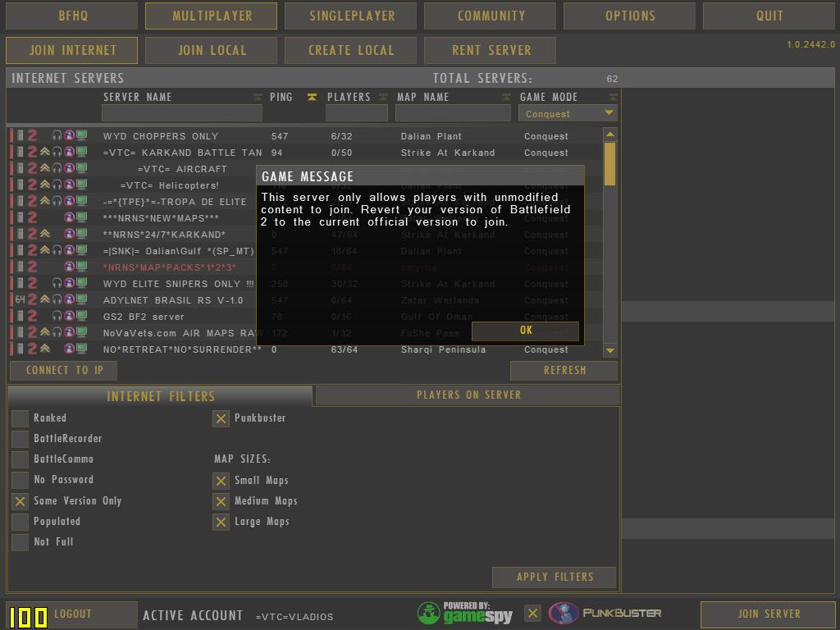Uncheck the Medium Maps checkbox
Screen dimensions: 840x630
(x=221, y=501)
